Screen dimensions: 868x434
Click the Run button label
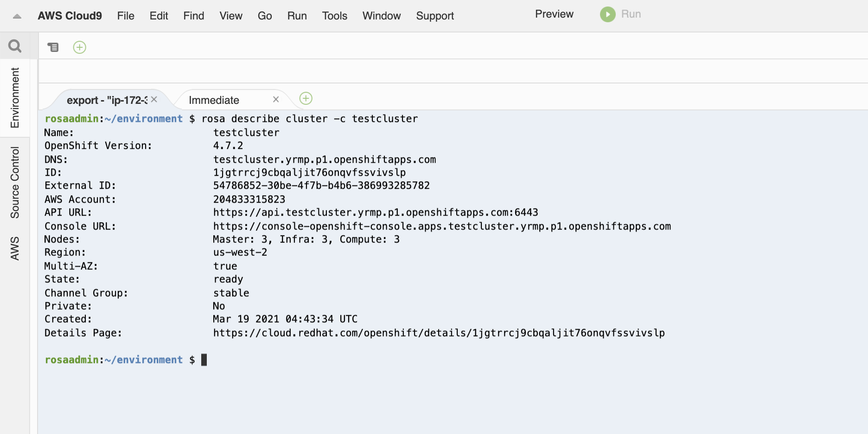pyautogui.click(x=631, y=14)
